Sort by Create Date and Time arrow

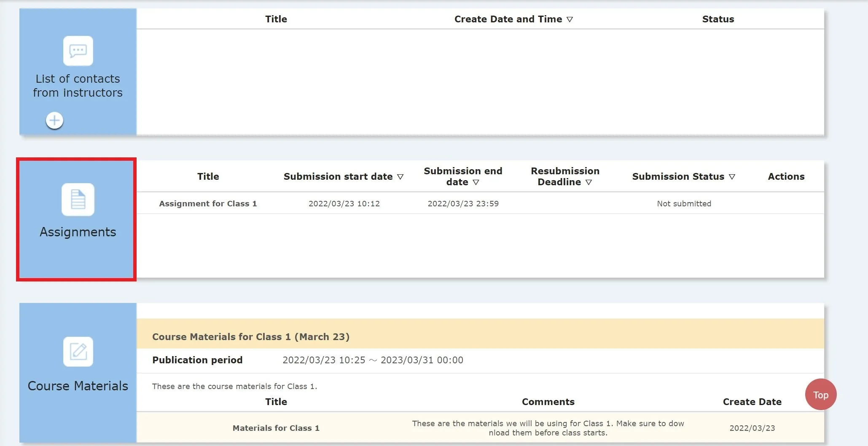click(570, 19)
